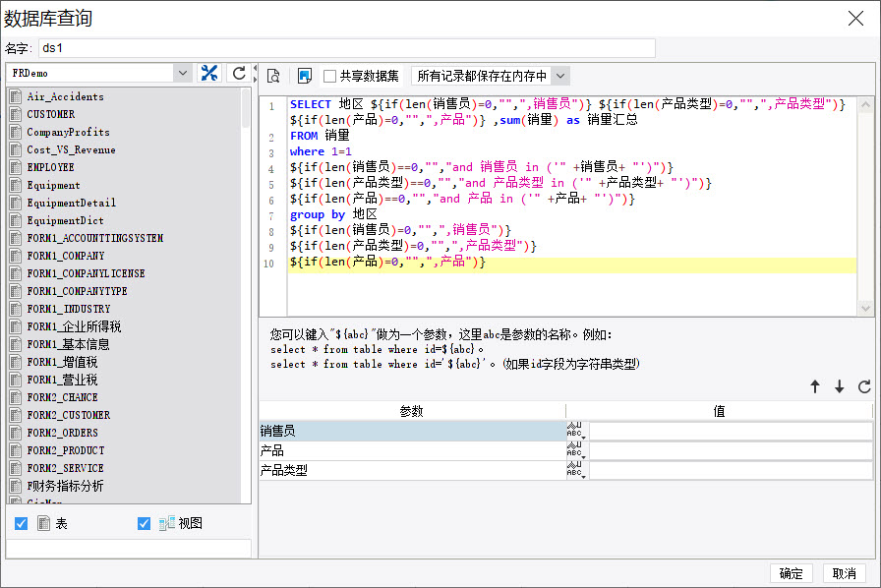Refresh the table list beside FRDemo
The width and height of the screenshot is (881, 588).
(x=238, y=73)
